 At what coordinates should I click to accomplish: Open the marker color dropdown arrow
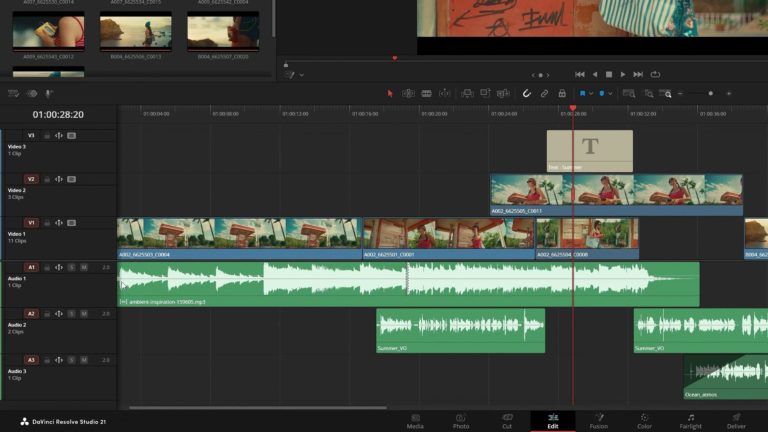tap(610, 94)
